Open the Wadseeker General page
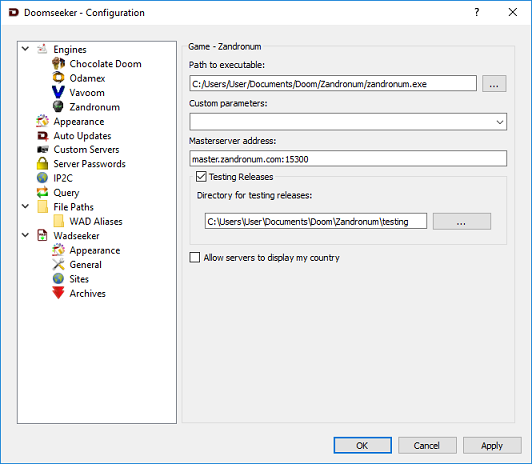Viewport: 532px width, 464px height. (x=85, y=265)
